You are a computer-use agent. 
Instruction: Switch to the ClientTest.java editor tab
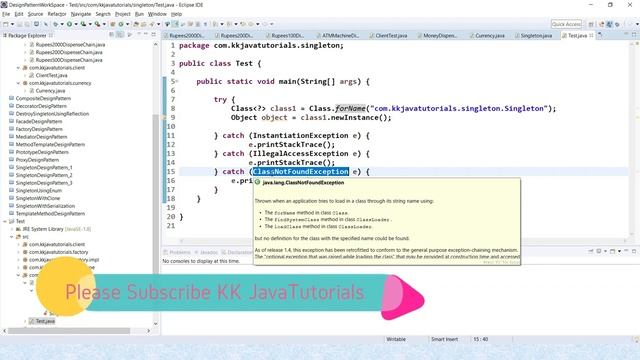pyautogui.click(x=388, y=36)
